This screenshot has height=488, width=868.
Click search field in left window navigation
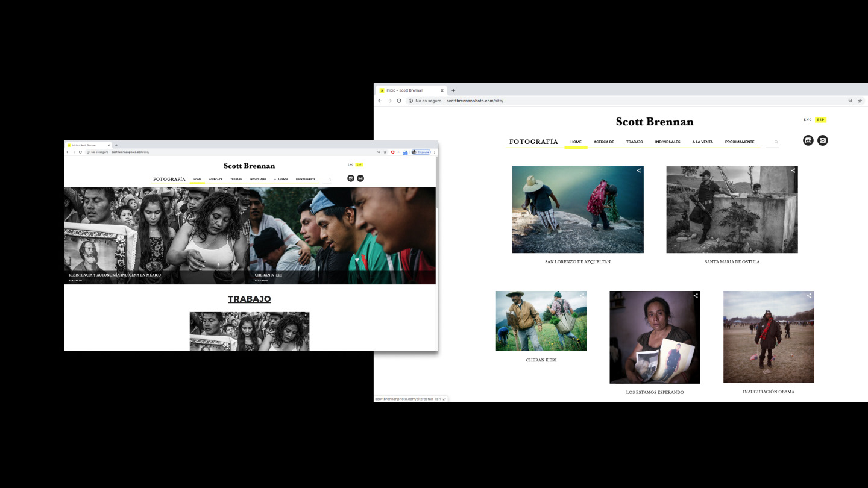[327, 179]
